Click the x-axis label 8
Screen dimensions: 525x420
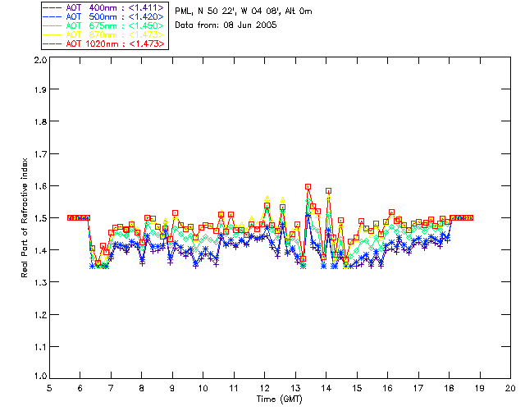142,388
